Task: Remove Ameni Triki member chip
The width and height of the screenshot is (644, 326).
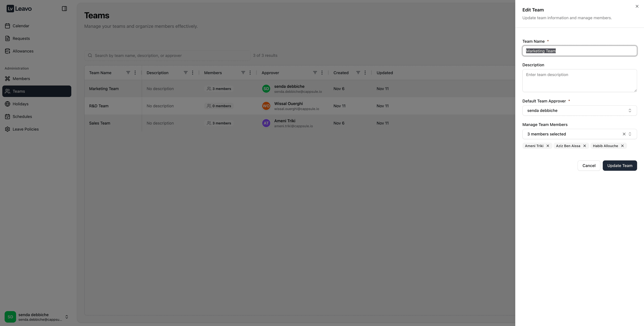Action: [548, 146]
